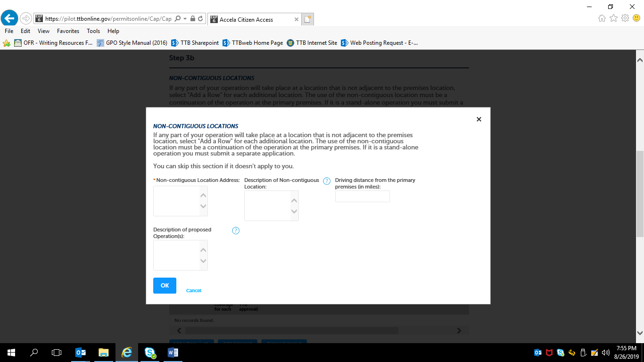This screenshot has height=362, width=644.
Task: Open a new browser tab
Action: (x=307, y=19)
